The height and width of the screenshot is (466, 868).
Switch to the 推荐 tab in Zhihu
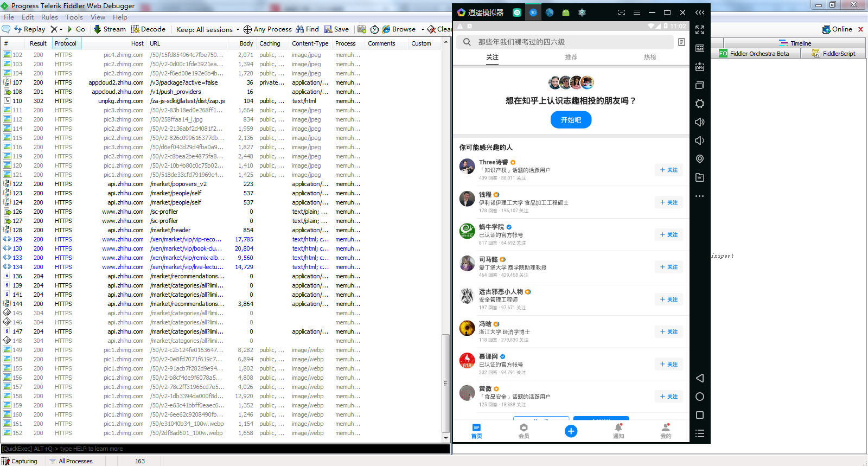coord(571,57)
